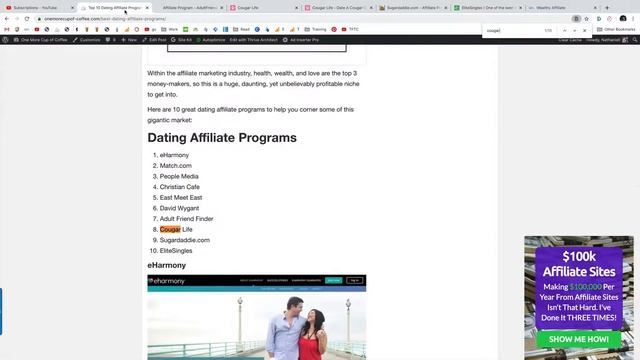
Task: Open the Pinterest bookmark icon
Action: [334, 29]
